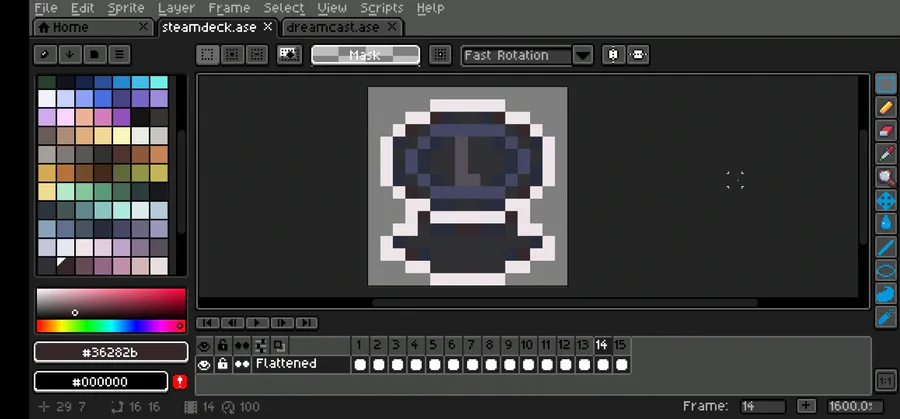Go to the next frame

pos(282,323)
